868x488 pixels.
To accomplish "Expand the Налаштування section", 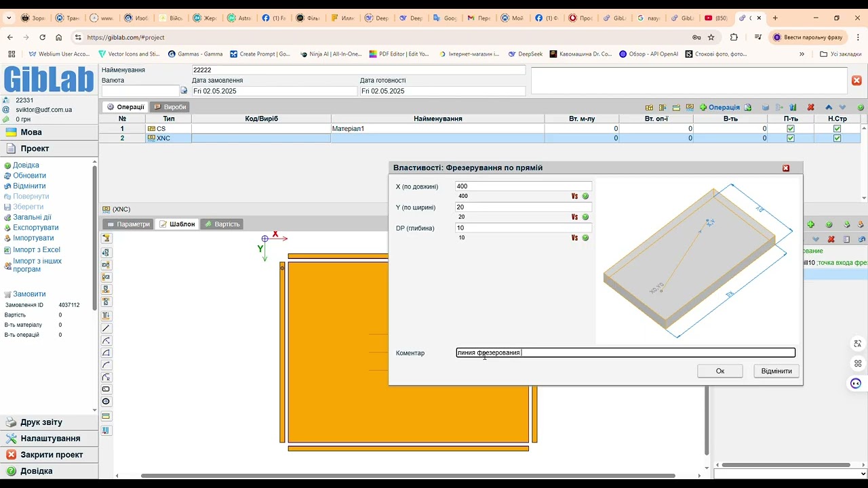I will [50, 439].
